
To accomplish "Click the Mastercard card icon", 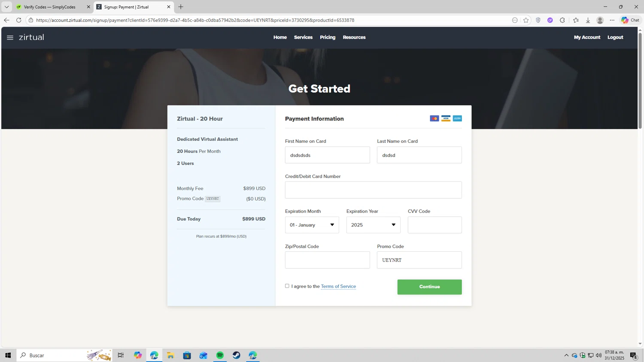I will (434, 118).
